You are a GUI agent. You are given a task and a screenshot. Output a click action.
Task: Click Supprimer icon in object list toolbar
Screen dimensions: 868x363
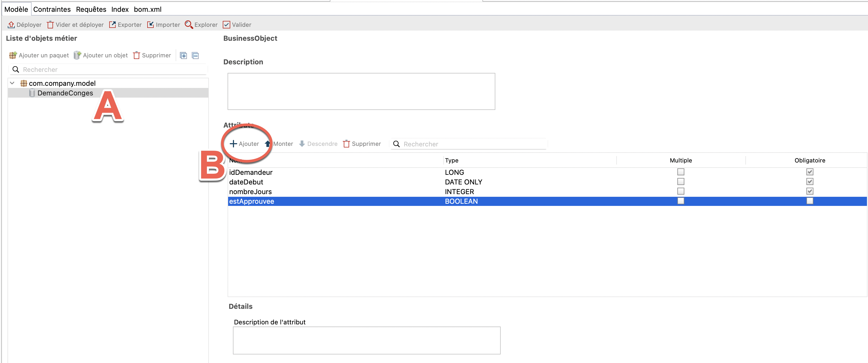(x=137, y=55)
